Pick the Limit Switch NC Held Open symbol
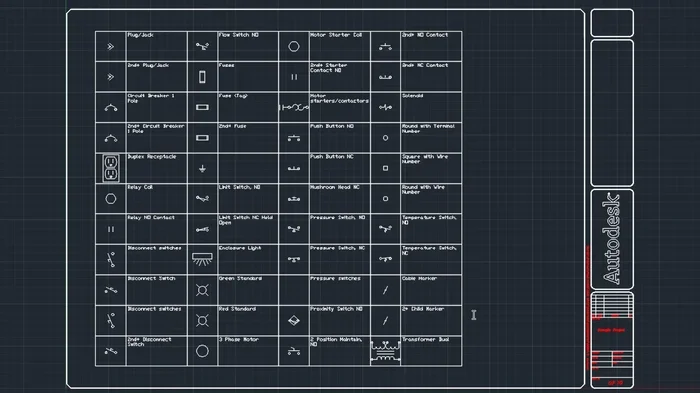The image size is (700, 393). (202, 230)
